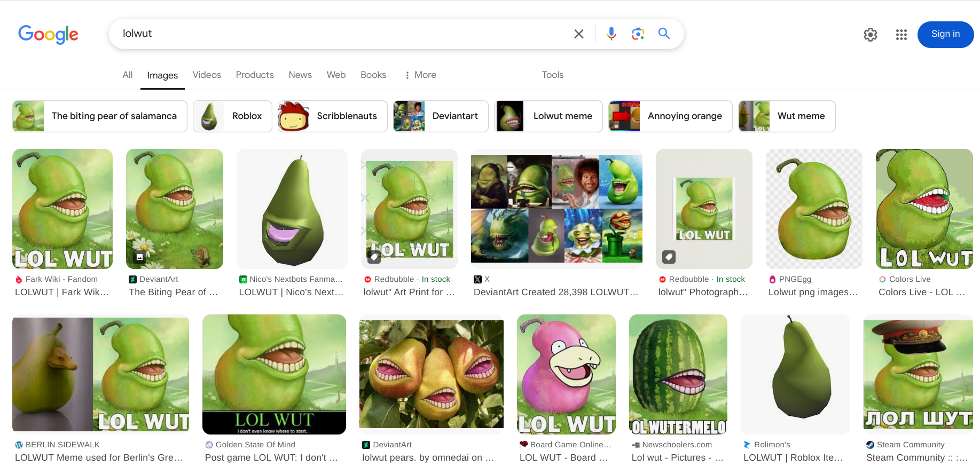The width and height of the screenshot is (980, 466).
Task: Focus the lolwut search field
Action: (x=342, y=34)
